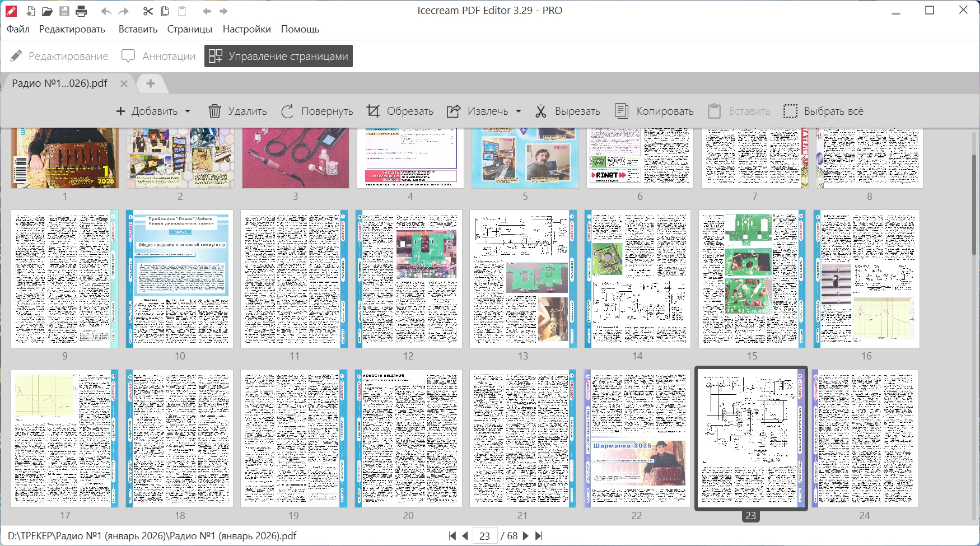
Task: Paste using the title bar clipboard icon
Action: coord(182,11)
